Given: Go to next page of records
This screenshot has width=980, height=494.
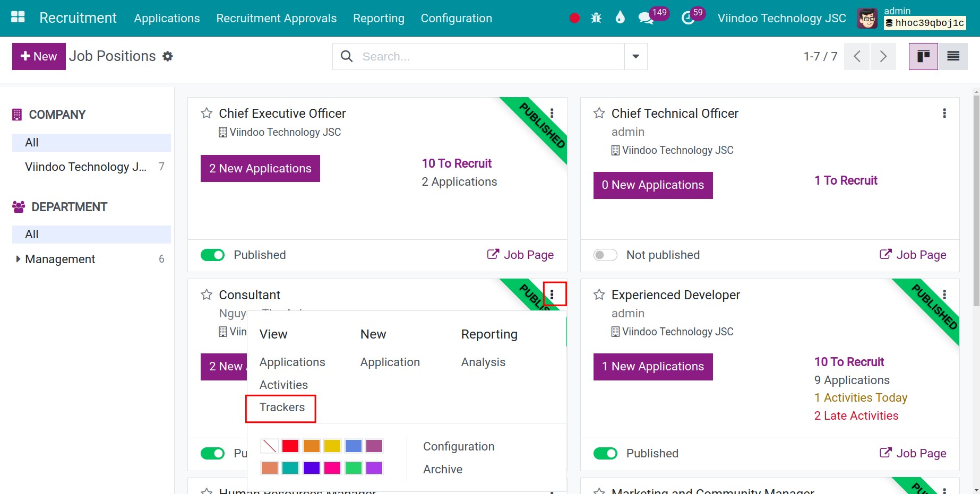Looking at the screenshot, I should (x=883, y=56).
